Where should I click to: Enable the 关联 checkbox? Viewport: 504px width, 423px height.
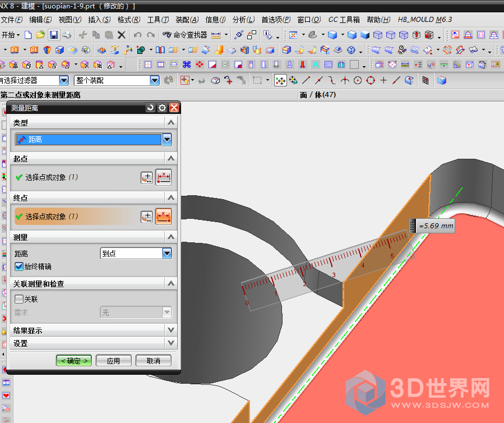tap(19, 299)
